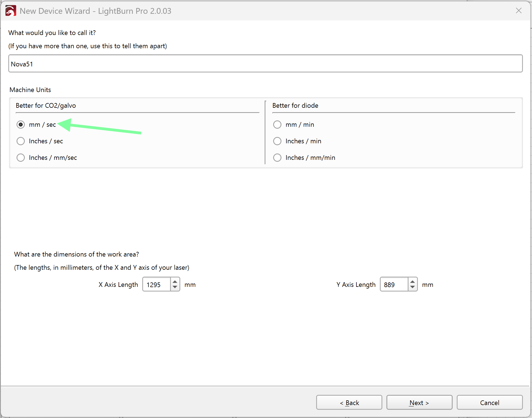Decrease X Axis Length with down arrow
The height and width of the screenshot is (418, 532).
click(x=175, y=287)
